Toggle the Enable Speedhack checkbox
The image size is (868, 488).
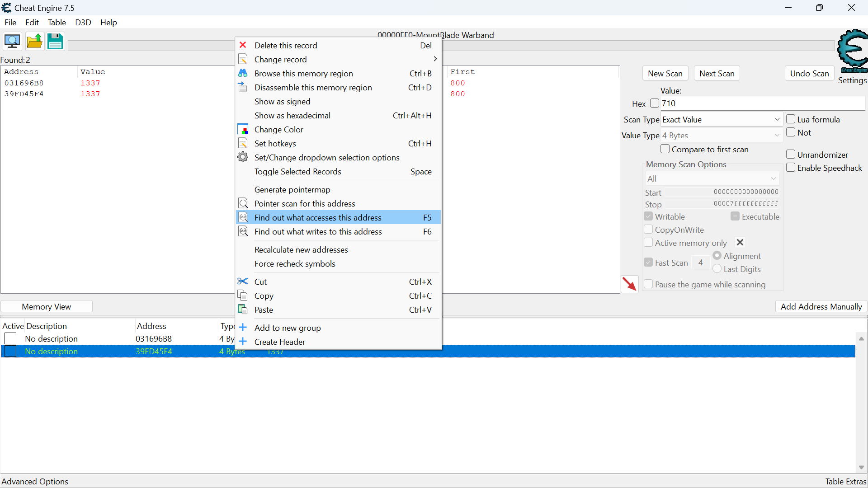[791, 168]
